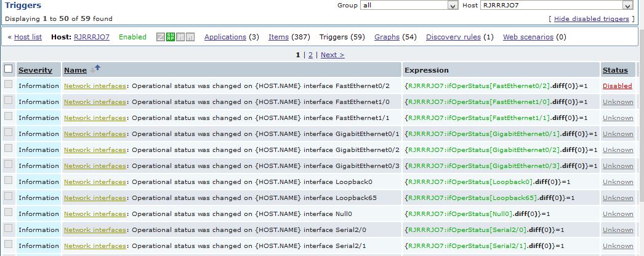Open the Applications (3) section
This screenshot has height=256, width=644.
coord(225,37)
